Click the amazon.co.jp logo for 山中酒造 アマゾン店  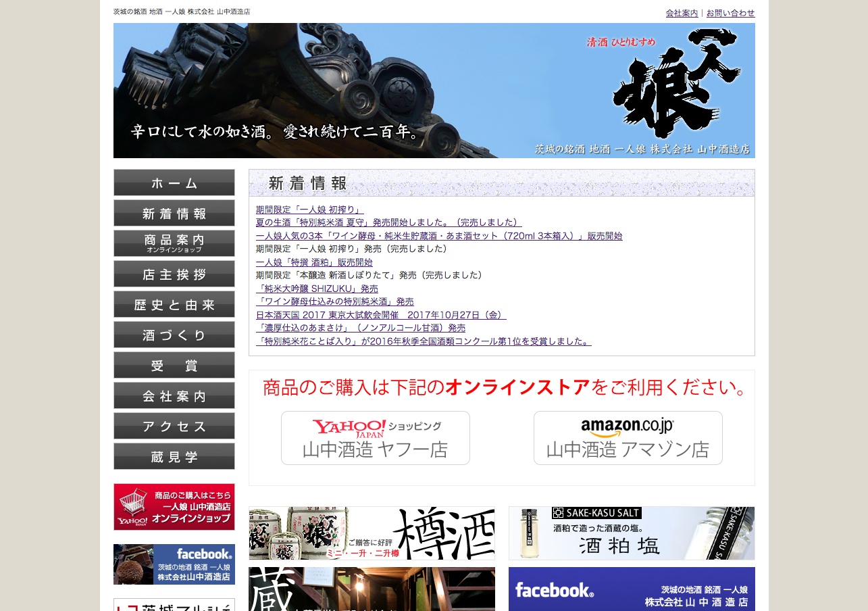[x=627, y=427]
